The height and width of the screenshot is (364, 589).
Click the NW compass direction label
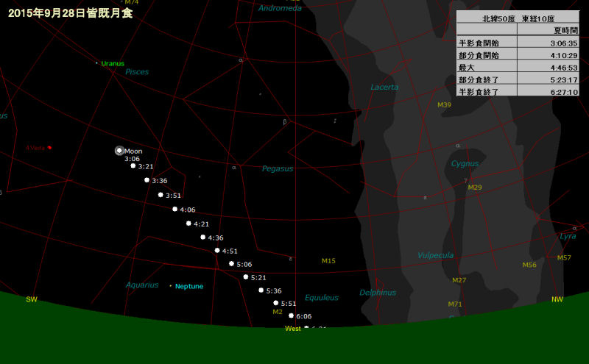click(557, 299)
